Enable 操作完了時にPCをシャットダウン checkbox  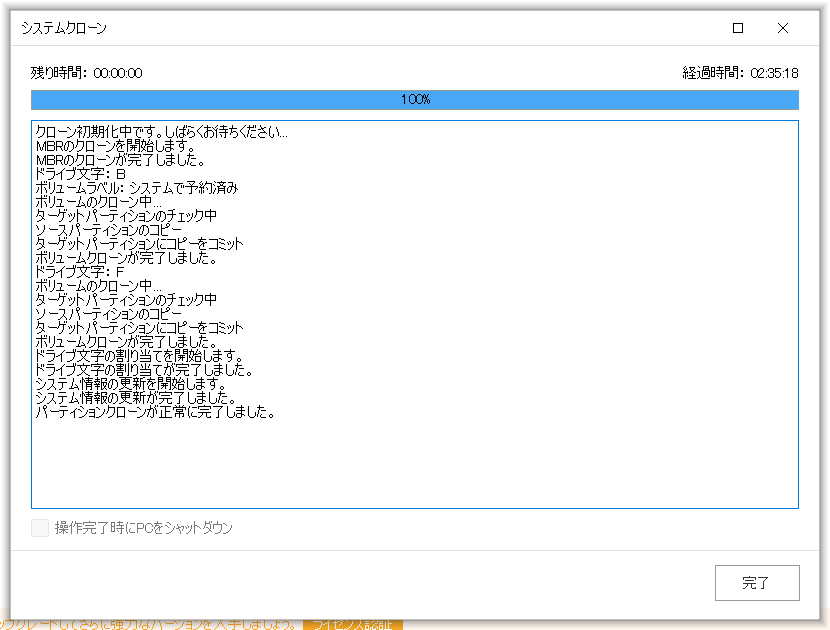(x=39, y=528)
